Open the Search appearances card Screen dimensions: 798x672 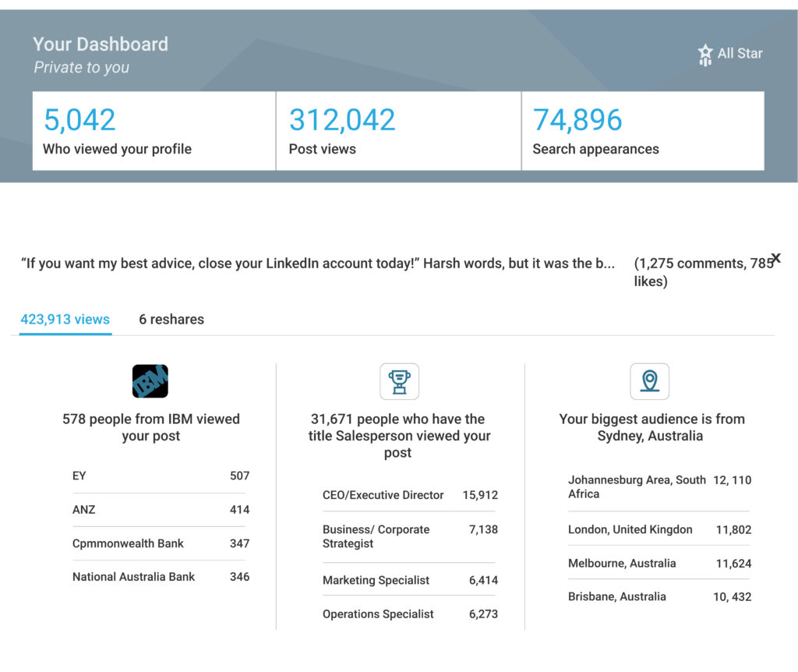coord(642,131)
